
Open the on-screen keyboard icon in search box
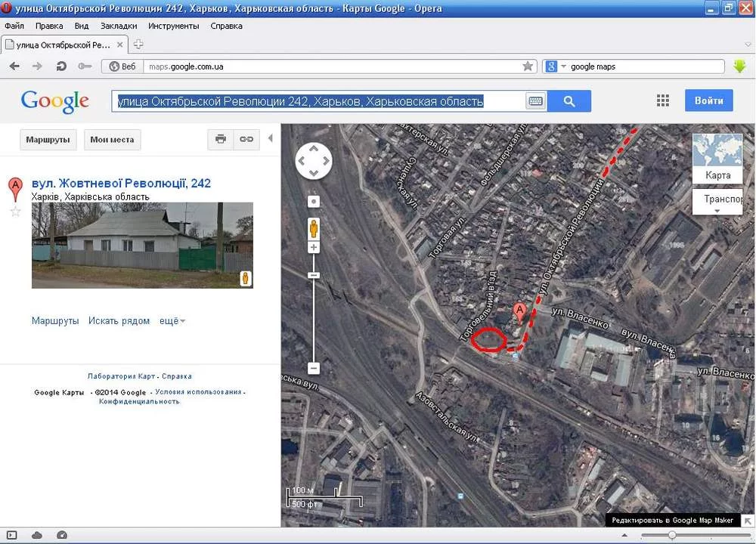pyautogui.click(x=535, y=101)
